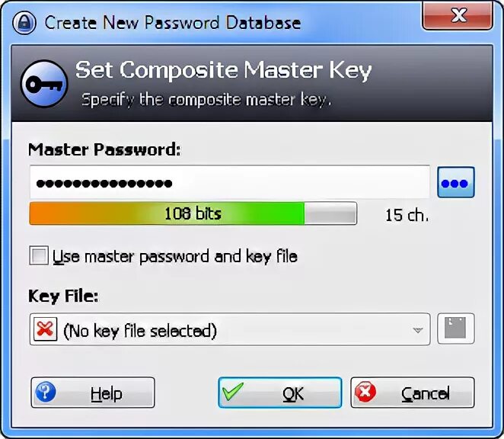
Task: Toggle password visibility with the blue dots button
Action: [456, 182]
